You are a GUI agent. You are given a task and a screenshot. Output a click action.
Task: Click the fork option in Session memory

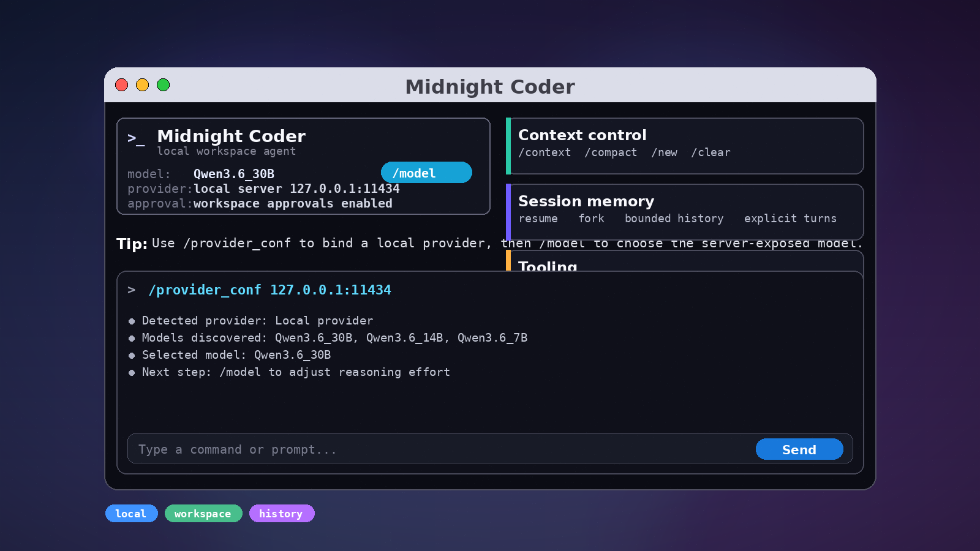click(x=592, y=219)
